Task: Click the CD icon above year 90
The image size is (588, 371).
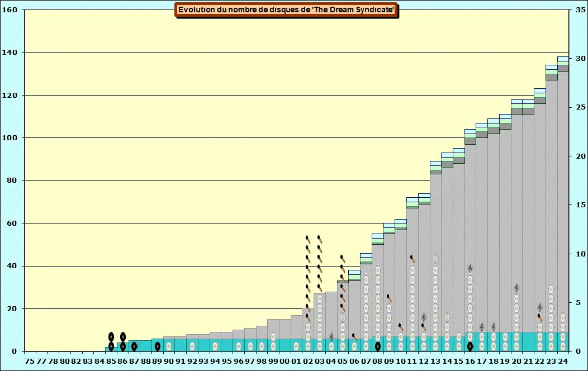Action: [x=169, y=346]
